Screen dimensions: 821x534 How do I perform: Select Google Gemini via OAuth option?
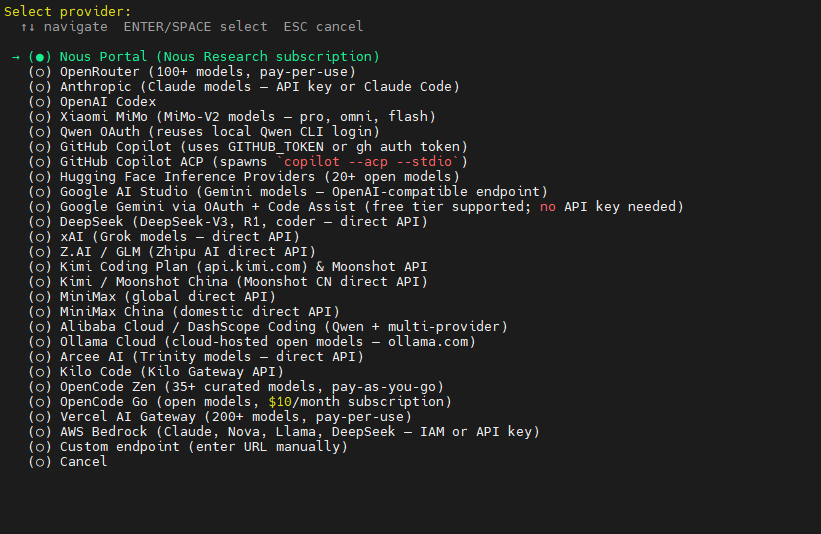(x=356, y=207)
